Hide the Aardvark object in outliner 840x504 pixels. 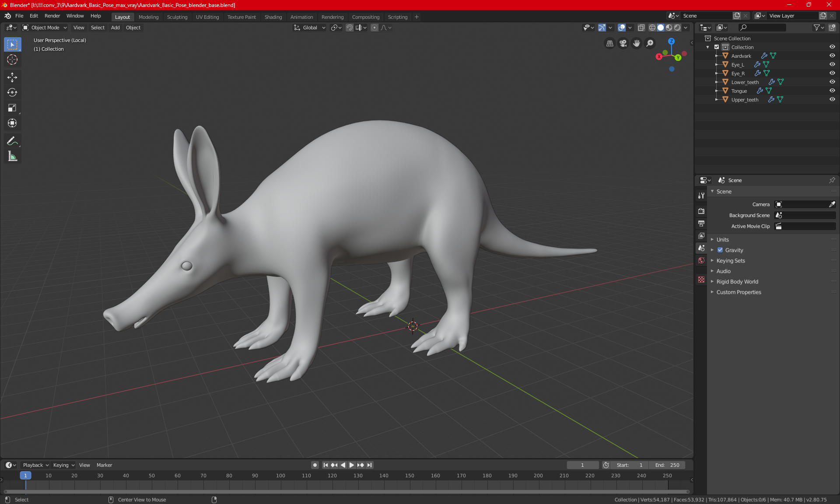point(832,56)
